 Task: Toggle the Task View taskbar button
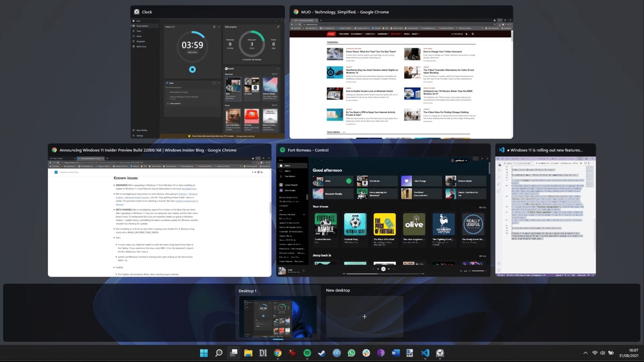(233, 353)
